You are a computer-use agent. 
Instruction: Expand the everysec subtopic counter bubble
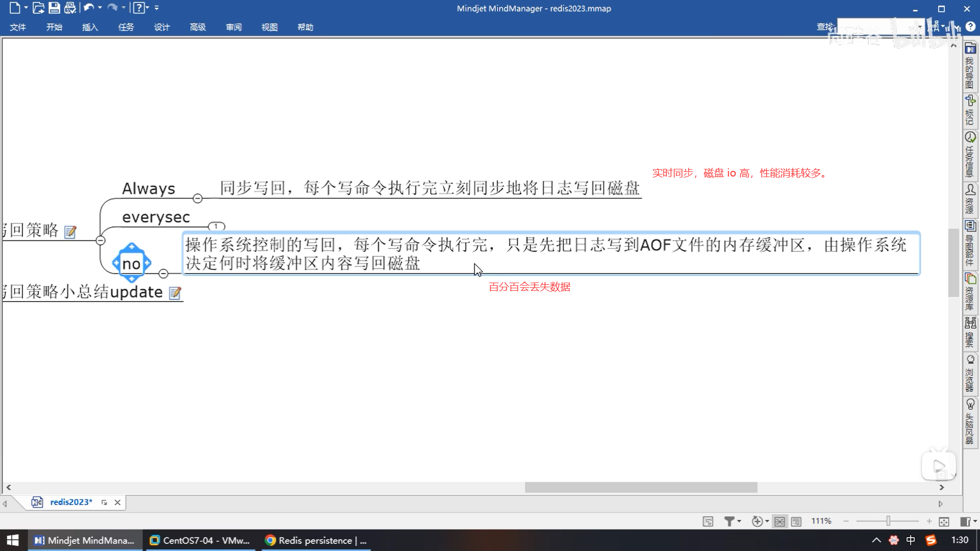pyautogui.click(x=216, y=226)
